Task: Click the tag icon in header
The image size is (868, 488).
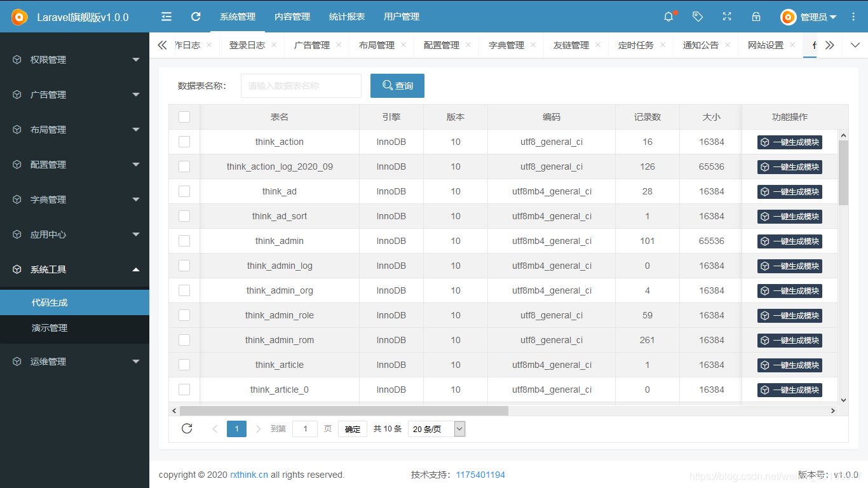Action: tap(698, 17)
